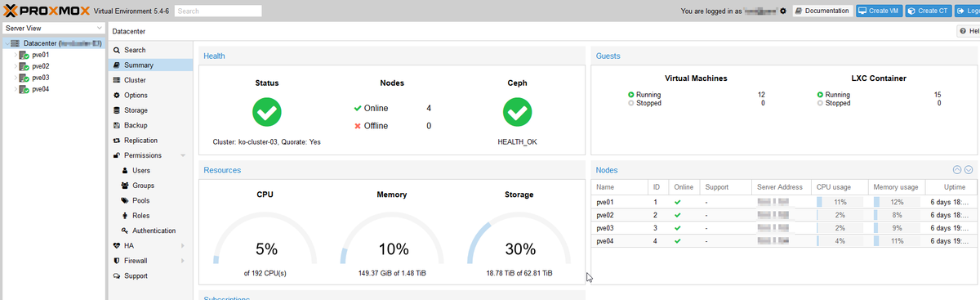Expand the pve04 tree node
The image size is (980, 300).
click(16, 89)
